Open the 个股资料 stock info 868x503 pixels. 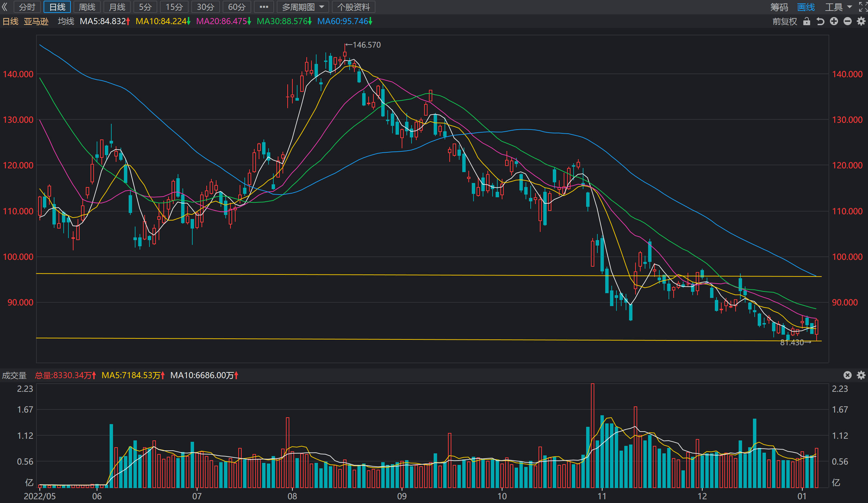tap(353, 7)
